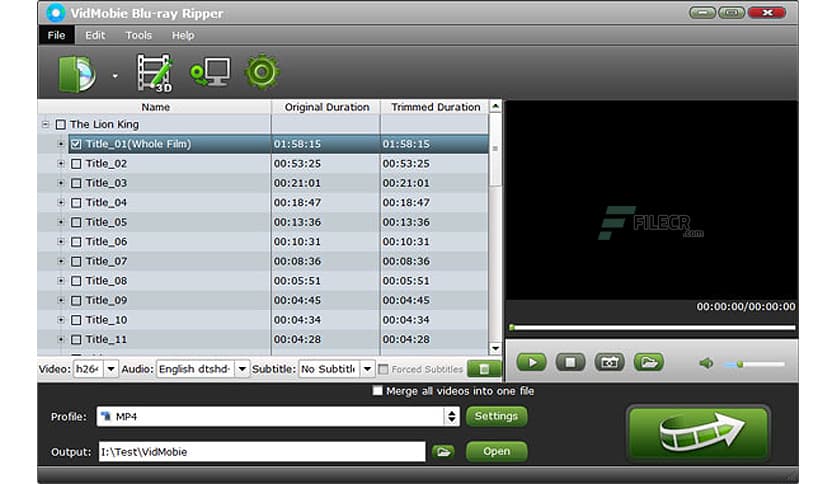Open the Tools menu
Viewport: 836px width, 484px height.
coord(139,35)
